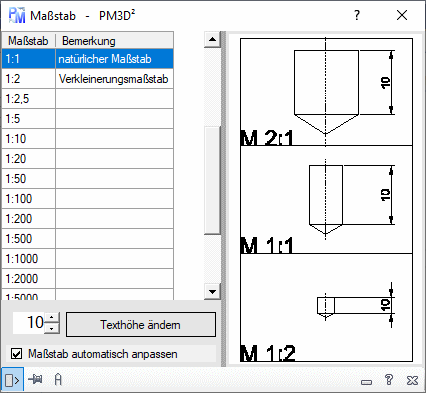This screenshot has width=426, height=393.
Task: Select the 1:2 Verkleinerungsmaßstab row
Action: [x=88, y=79]
